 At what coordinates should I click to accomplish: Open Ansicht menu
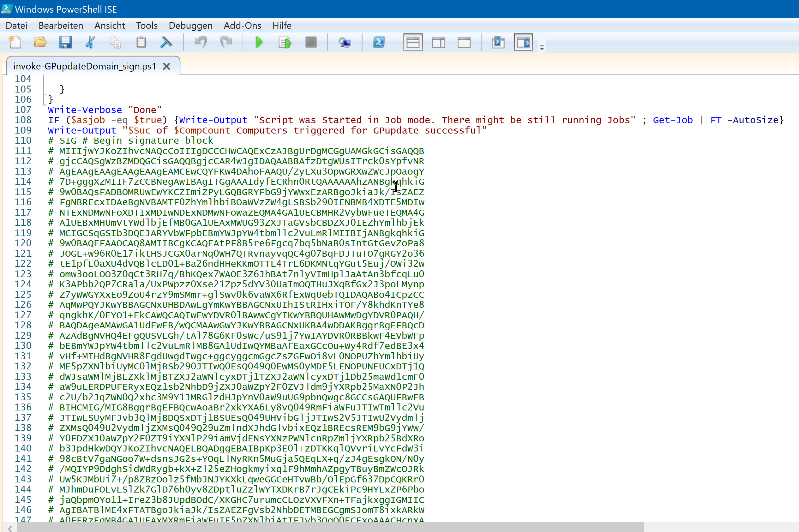point(110,26)
